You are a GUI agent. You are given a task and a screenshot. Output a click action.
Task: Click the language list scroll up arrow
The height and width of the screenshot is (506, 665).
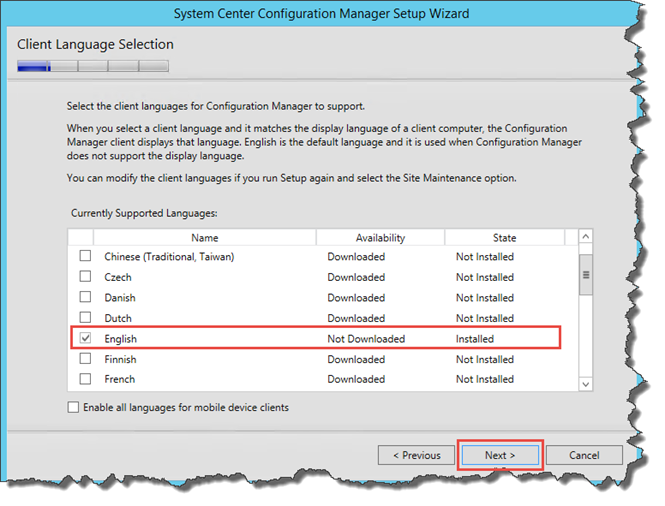click(586, 236)
